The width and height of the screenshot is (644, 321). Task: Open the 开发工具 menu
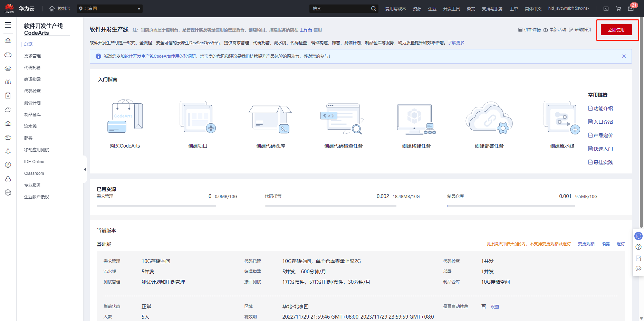point(451,9)
